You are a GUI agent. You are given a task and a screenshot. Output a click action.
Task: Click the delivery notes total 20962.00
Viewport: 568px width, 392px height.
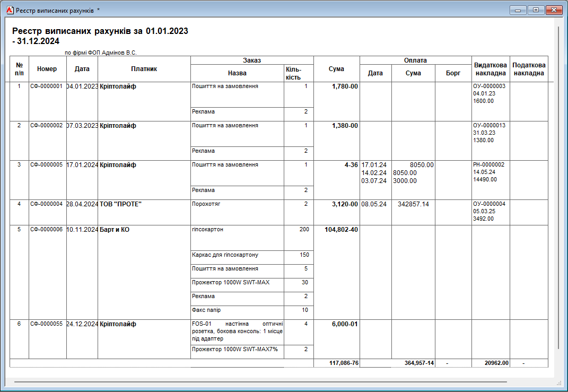(496, 363)
